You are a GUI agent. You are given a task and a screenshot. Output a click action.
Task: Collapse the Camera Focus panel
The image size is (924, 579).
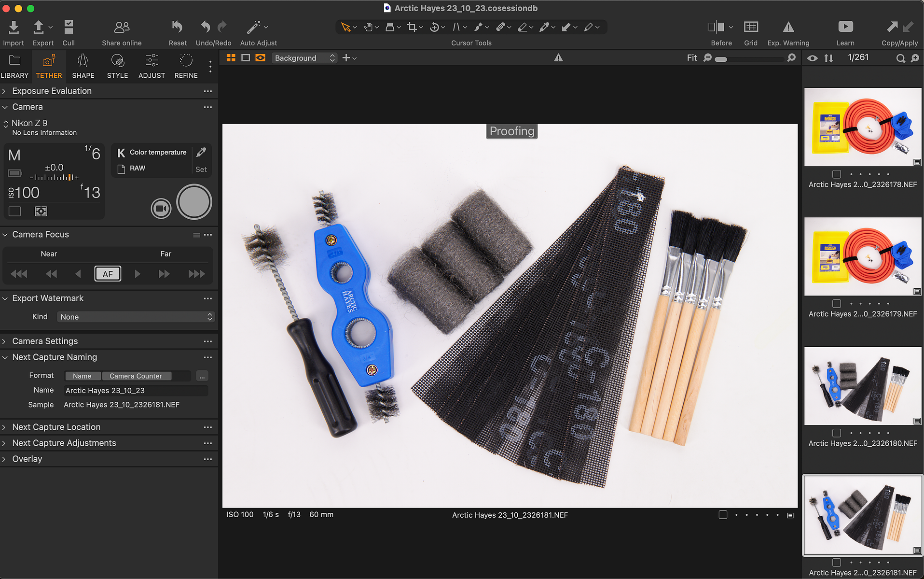[x=4, y=235]
